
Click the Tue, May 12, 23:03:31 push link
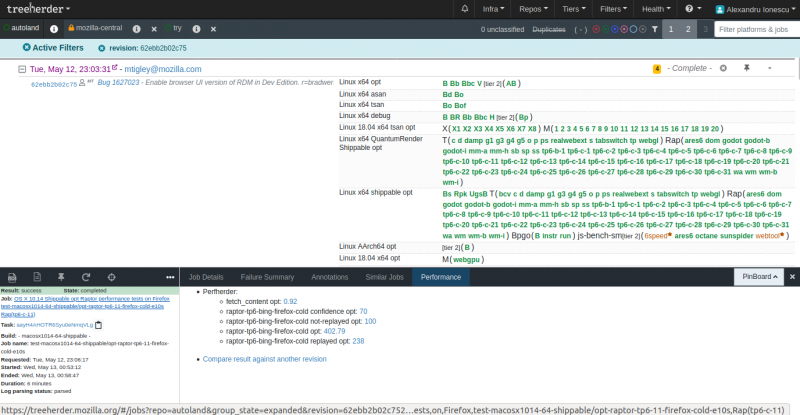coord(70,69)
